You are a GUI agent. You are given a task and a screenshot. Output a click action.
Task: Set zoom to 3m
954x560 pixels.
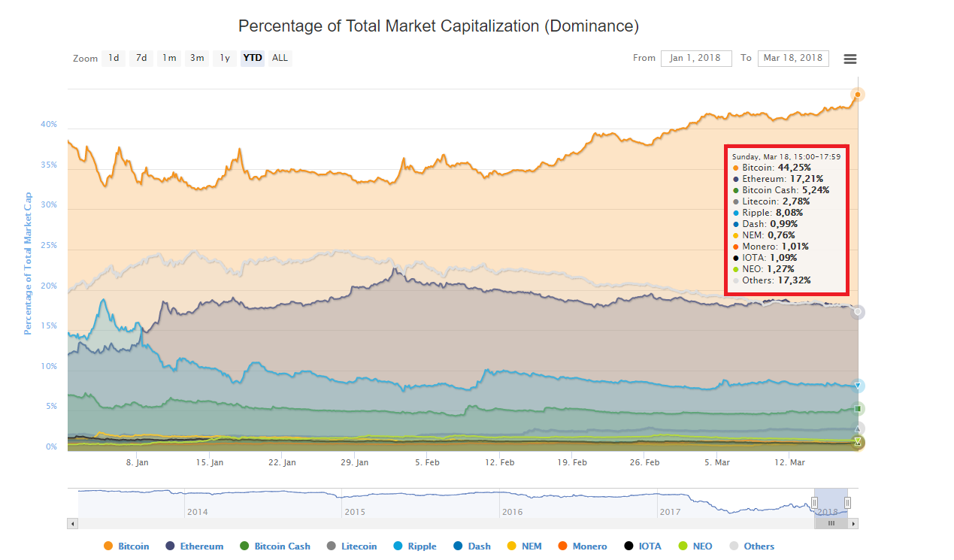click(197, 58)
